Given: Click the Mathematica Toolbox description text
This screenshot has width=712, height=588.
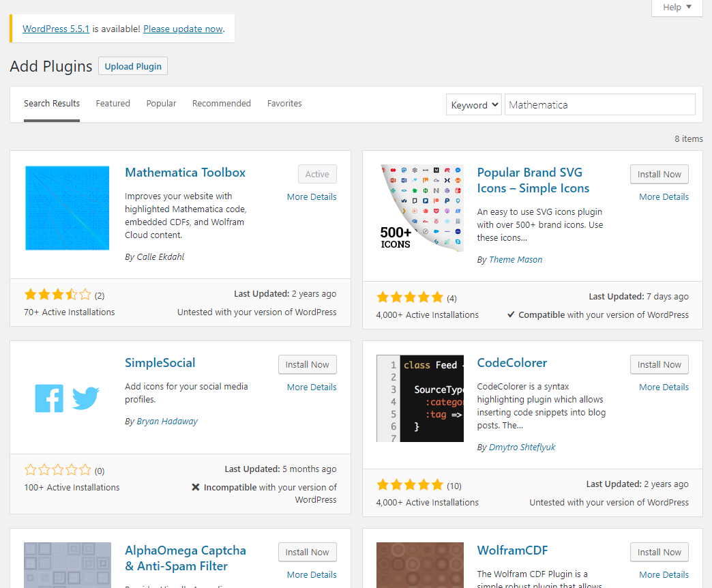Looking at the screenshot, I should (186, 216).
